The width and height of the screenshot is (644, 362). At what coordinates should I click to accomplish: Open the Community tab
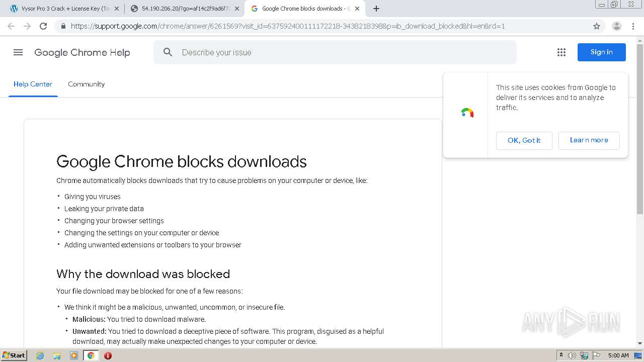pyautogui.click(x=87, y=84)
